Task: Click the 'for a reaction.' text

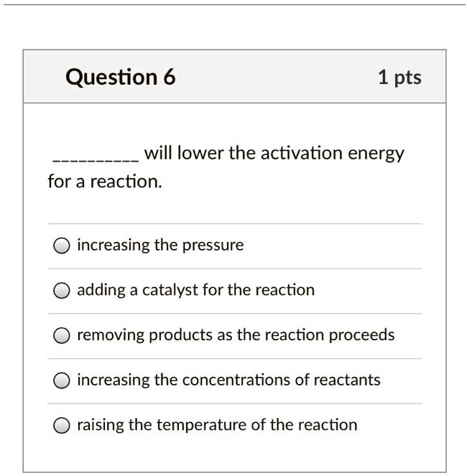Action: pos(105,182)
